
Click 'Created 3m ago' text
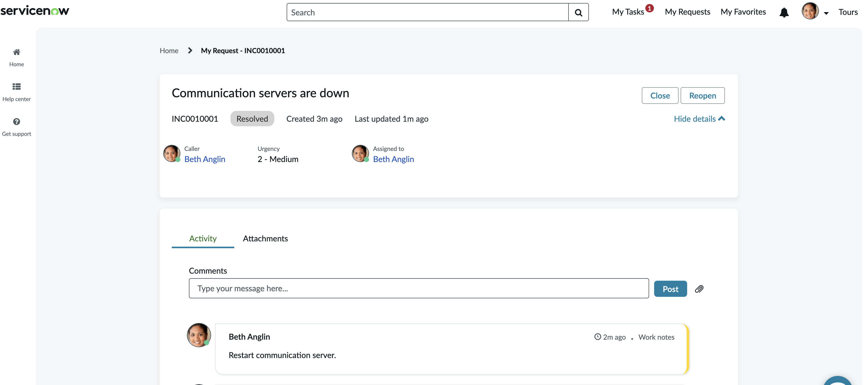point(314,119)
